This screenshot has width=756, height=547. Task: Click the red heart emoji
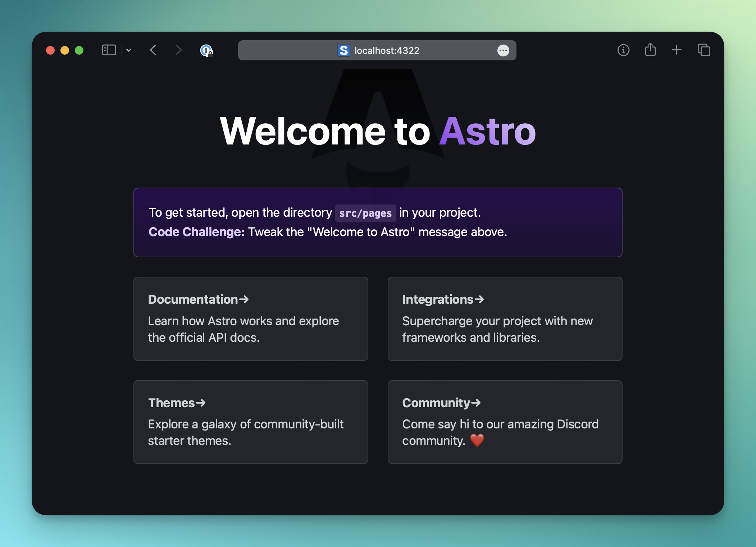coord(477,440)
